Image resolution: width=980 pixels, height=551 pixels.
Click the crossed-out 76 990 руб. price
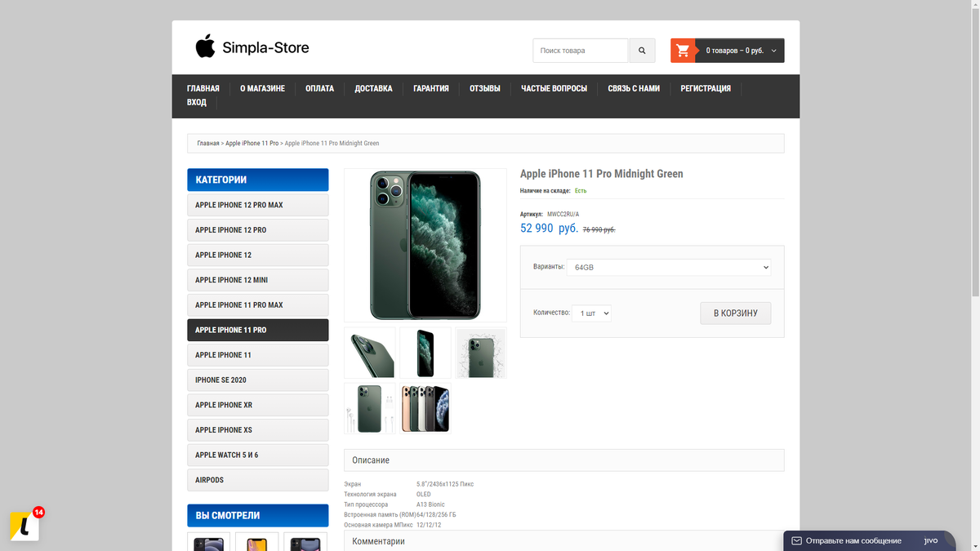(599, 230)
